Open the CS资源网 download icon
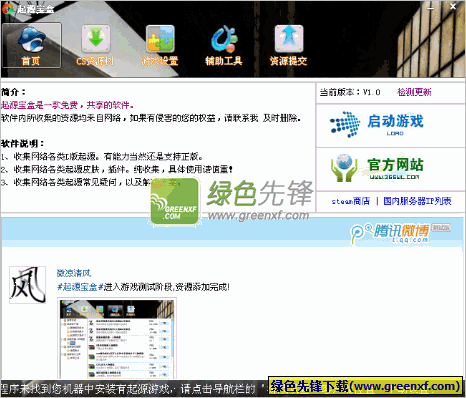466x398 pixels. (96, 39)
